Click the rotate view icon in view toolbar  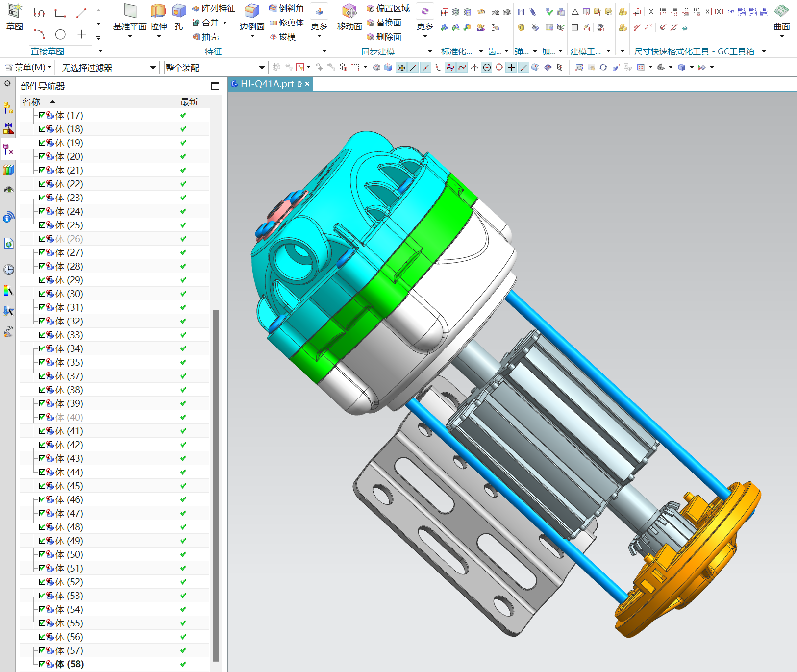[603, 67]
